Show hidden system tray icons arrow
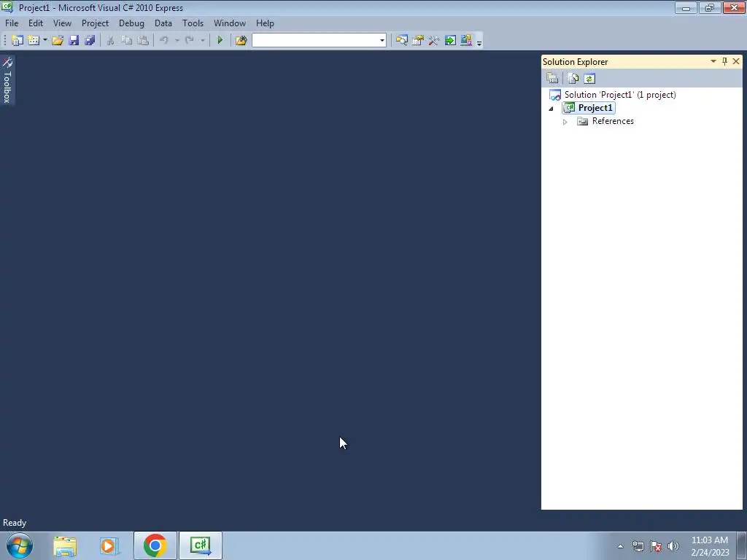Screen dimensions: 747x560 (620, 546)
